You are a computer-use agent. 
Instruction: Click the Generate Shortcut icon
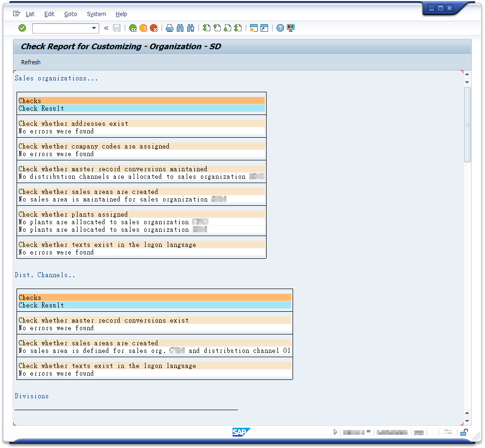[264, 28]
